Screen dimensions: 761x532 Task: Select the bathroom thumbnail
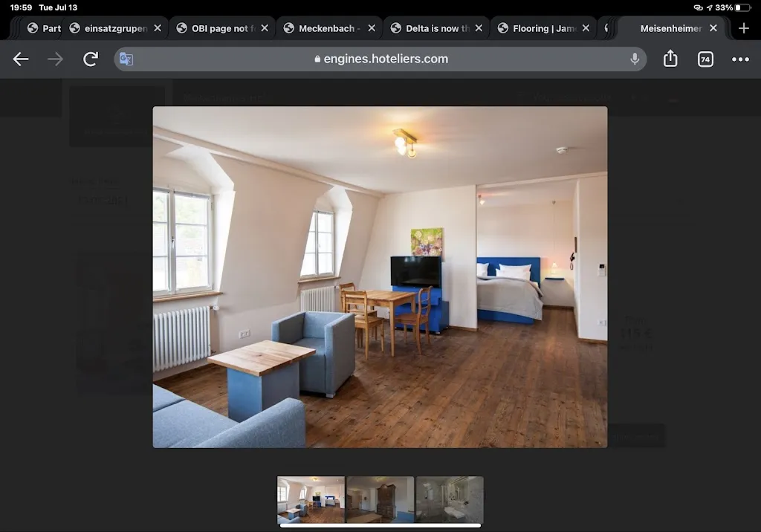point(450,499)
